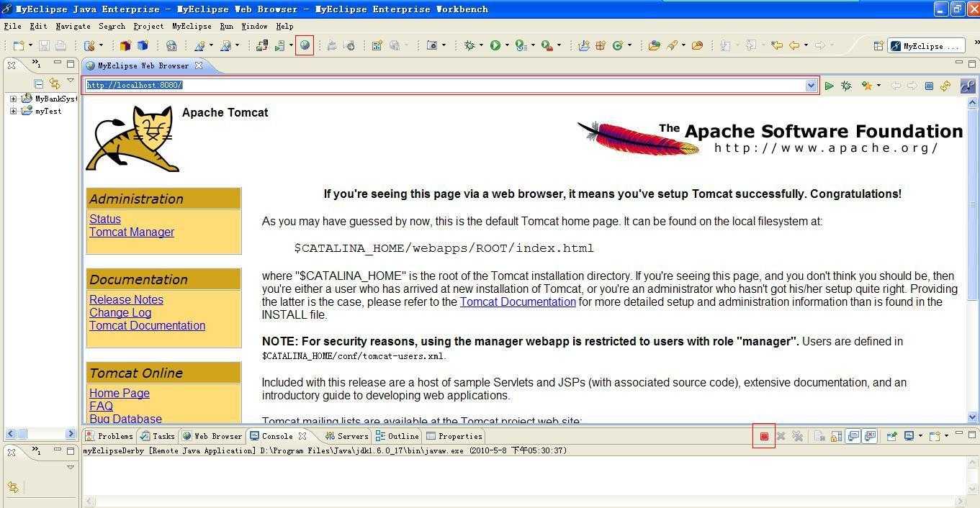Select the MyEclipse perspective button
Viewport: 980px width, 508px height.
coord(926,46)
